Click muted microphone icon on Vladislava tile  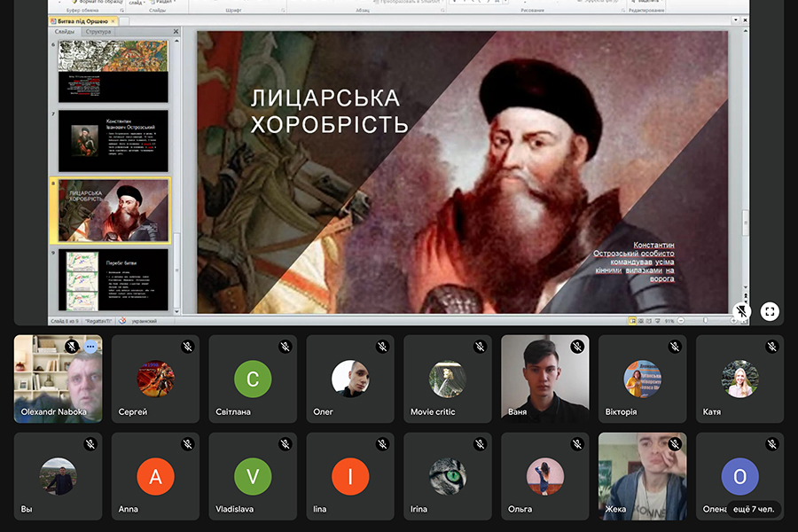(x=285, y=444)
